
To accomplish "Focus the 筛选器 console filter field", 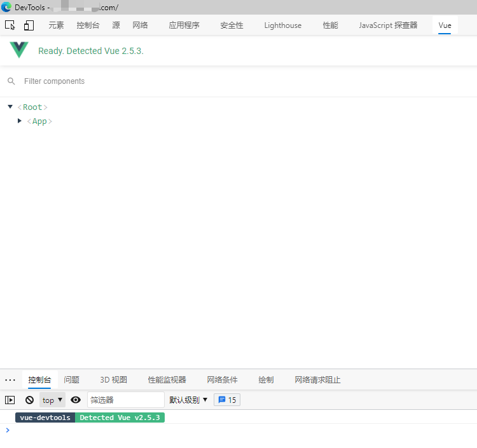I will [x=126, y=400].
